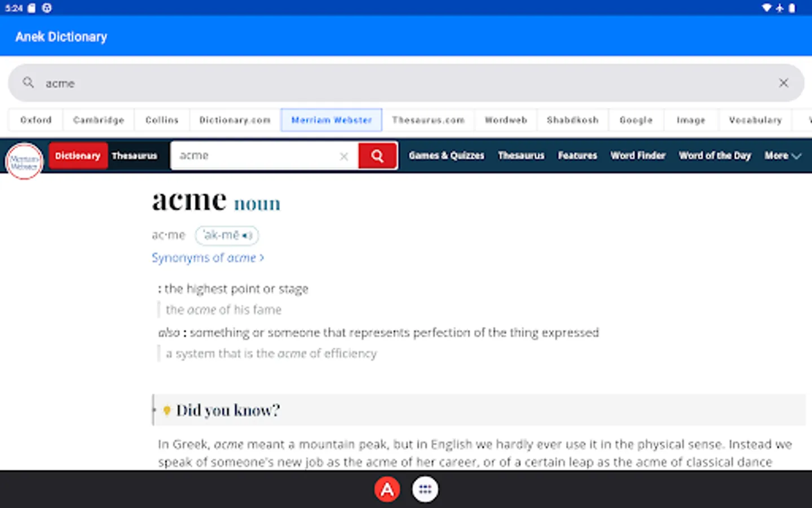Image resolution: width=812 pixels, height=508 pixels.
Task: Expand the More dropdown
Action: tap(783, 155)
